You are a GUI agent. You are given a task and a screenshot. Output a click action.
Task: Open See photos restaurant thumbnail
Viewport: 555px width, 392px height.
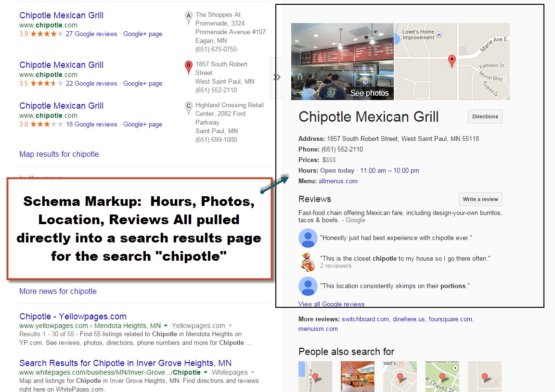[x=342, y=62]
